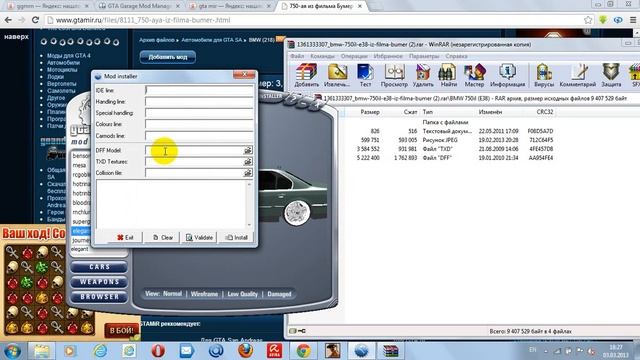Open WinRAR Справка menu
The height and width of the screenshot is (360, 640).
tap(456, 56)
